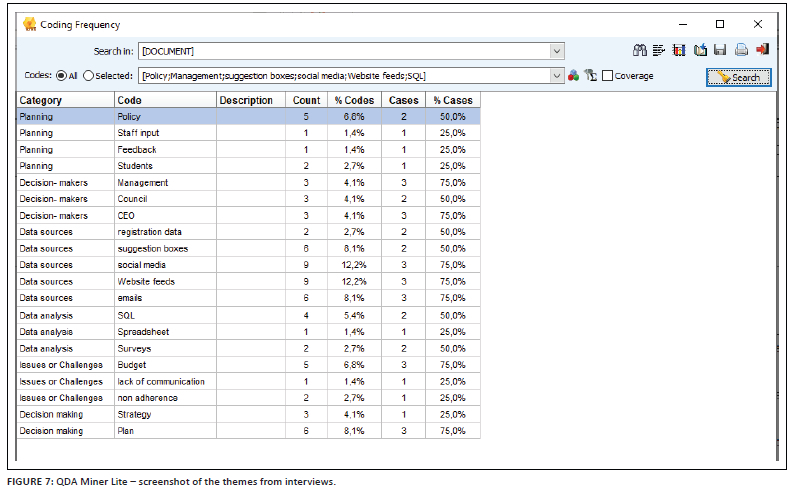Click the % Cases column header

[x=452, y=100]
